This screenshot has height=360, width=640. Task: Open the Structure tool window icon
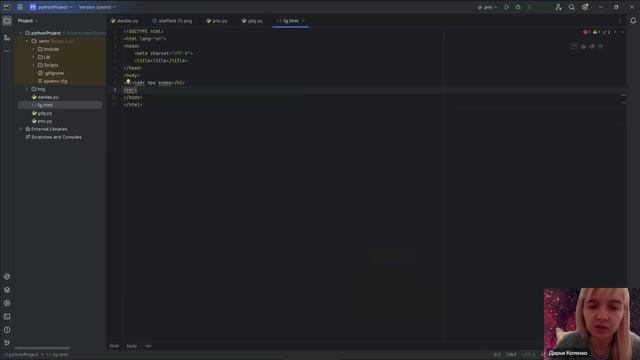click(7, 38)
